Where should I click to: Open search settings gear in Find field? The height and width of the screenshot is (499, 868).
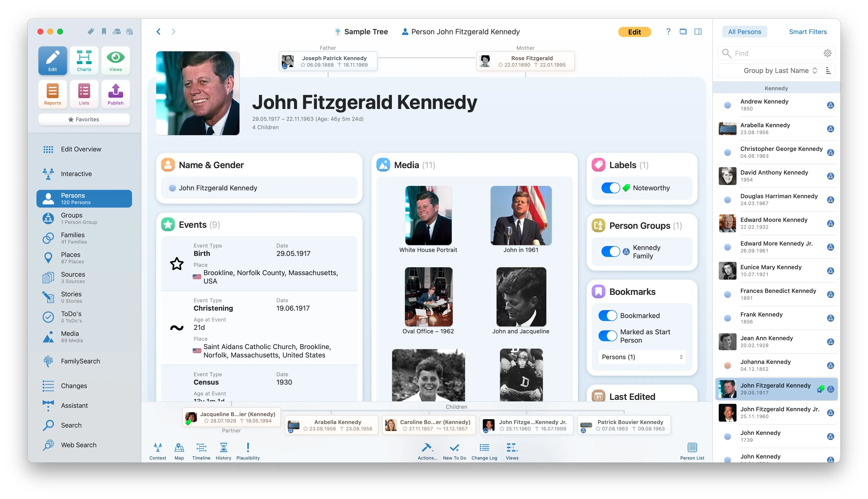827,53
